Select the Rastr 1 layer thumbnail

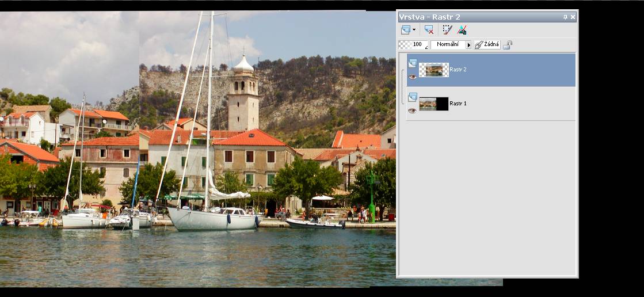click(434, 104)
